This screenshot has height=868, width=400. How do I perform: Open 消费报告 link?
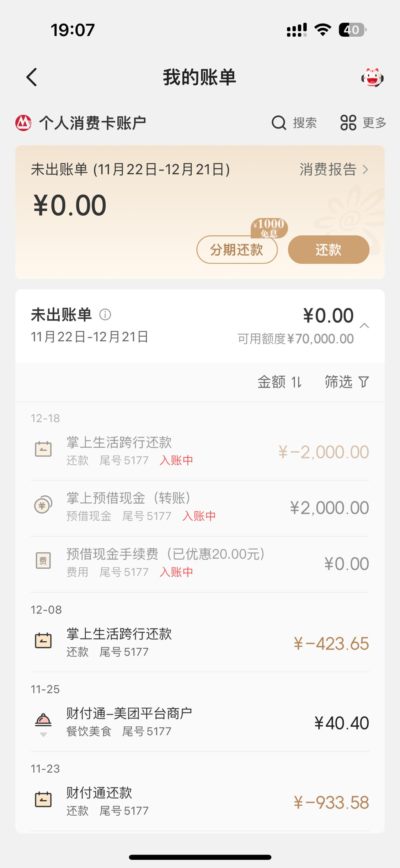click(334, 169)
